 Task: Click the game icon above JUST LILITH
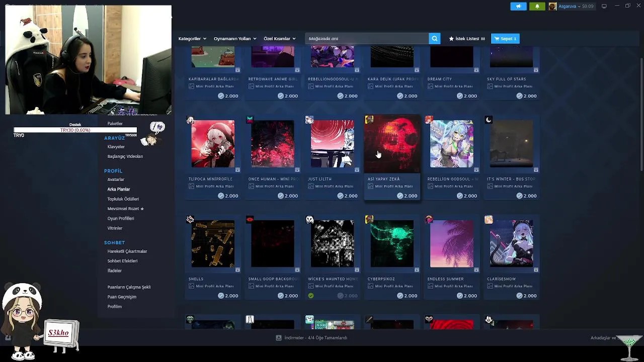pos(309,120)
